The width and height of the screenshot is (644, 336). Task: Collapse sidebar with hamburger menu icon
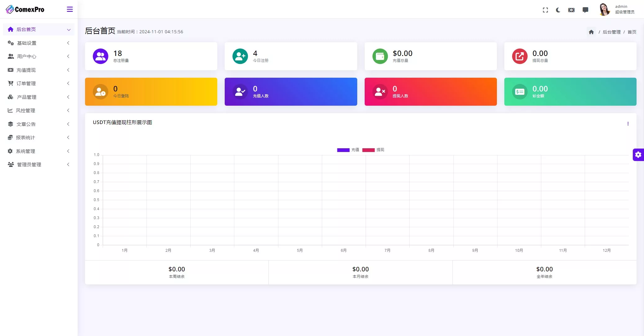pyautogui.click(x=70, y=9)
